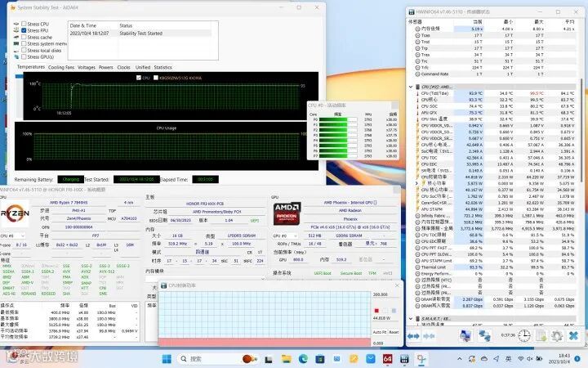
Task: Click HWiNFO expand-columns double arrow icon
Action: point(413,336)
